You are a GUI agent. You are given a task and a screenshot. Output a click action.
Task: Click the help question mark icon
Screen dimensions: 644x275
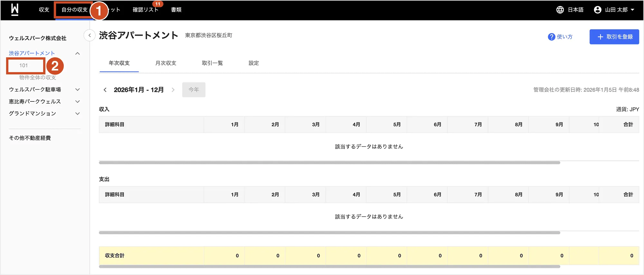[x=551, y=37]
